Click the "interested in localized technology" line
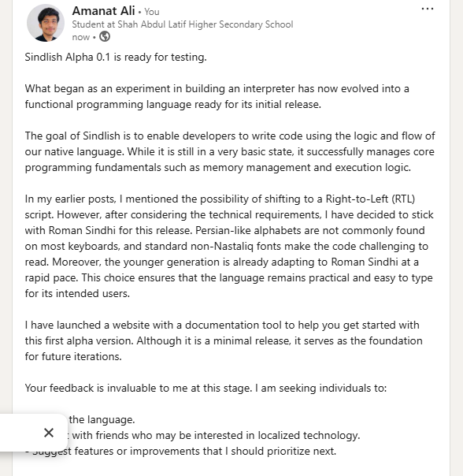The image size is (463, 476). pyautogui.click(x=216, y=435)
